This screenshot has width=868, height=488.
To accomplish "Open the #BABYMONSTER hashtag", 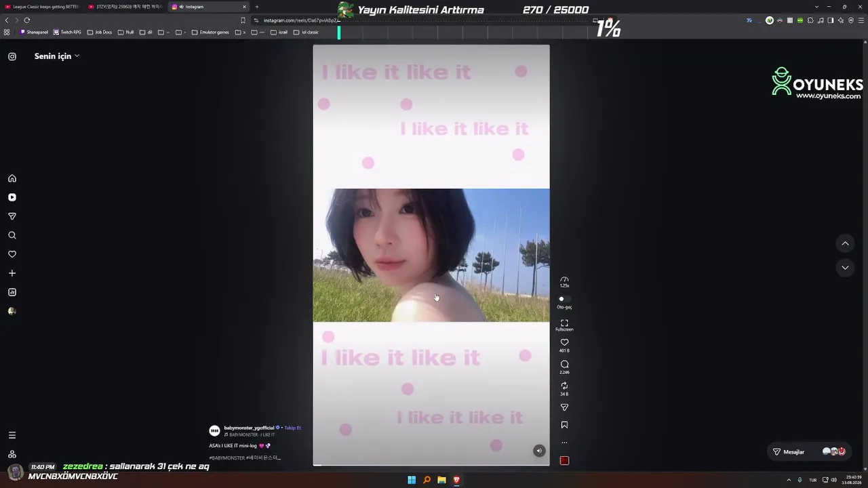I will click(226, 458).
